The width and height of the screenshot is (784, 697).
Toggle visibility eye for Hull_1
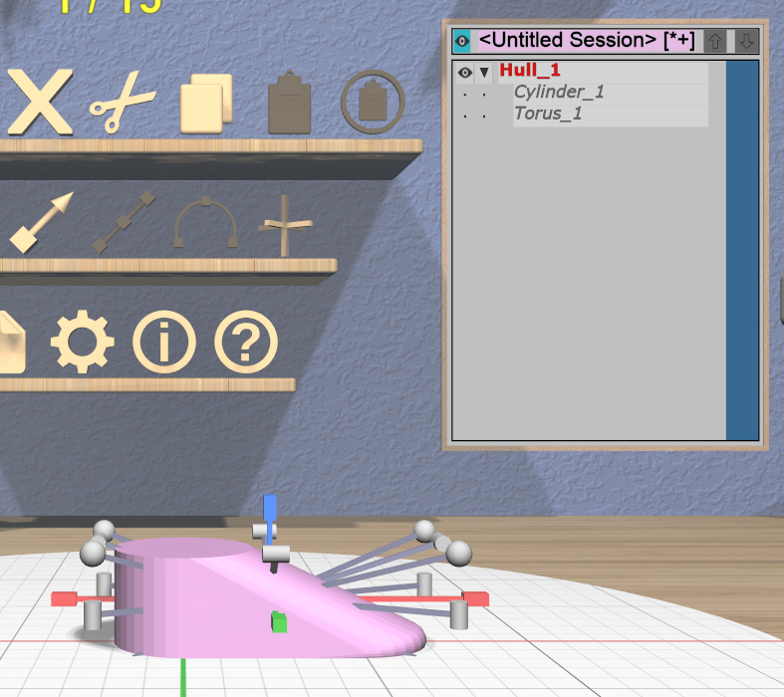(464, 72)
